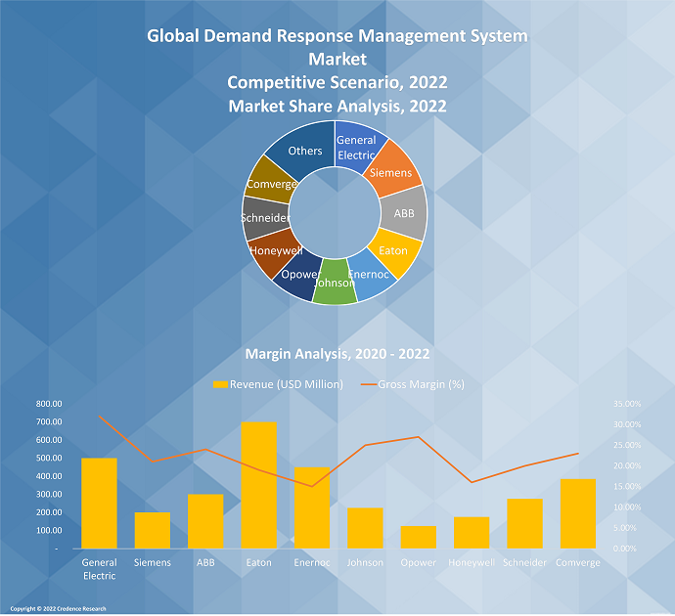Click the Gross Margin (%) legend entry
Image resolution: width=675 pixels, height=616 pixels.
413,384
